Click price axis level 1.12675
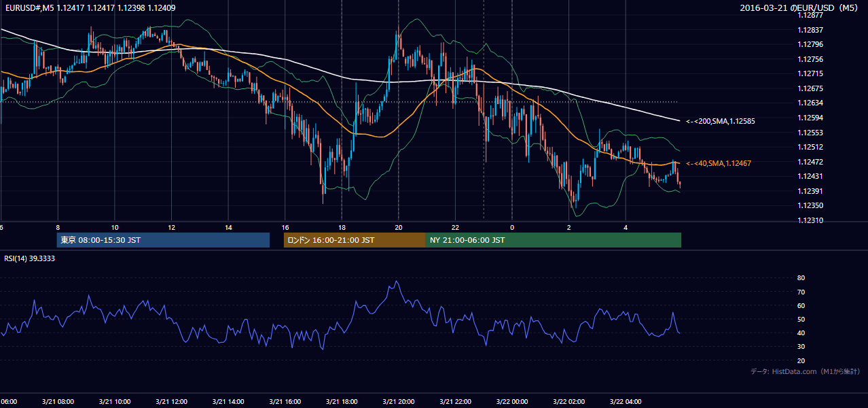This screenshot has width=868, height=408. click(x=810, y=88)
